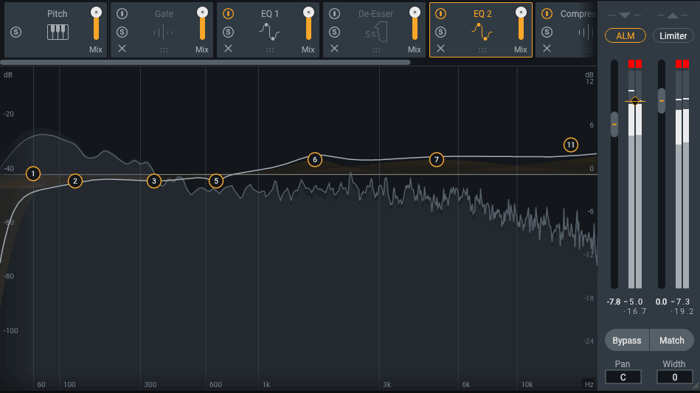Open the Pitch module piano icon
This screenshot has width=700, height=393.
(x=58, y=32)
